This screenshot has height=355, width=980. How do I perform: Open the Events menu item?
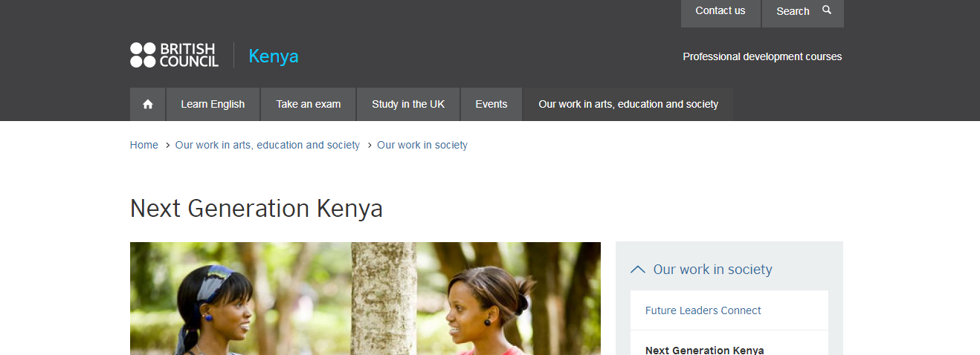[x=491, y=105]
